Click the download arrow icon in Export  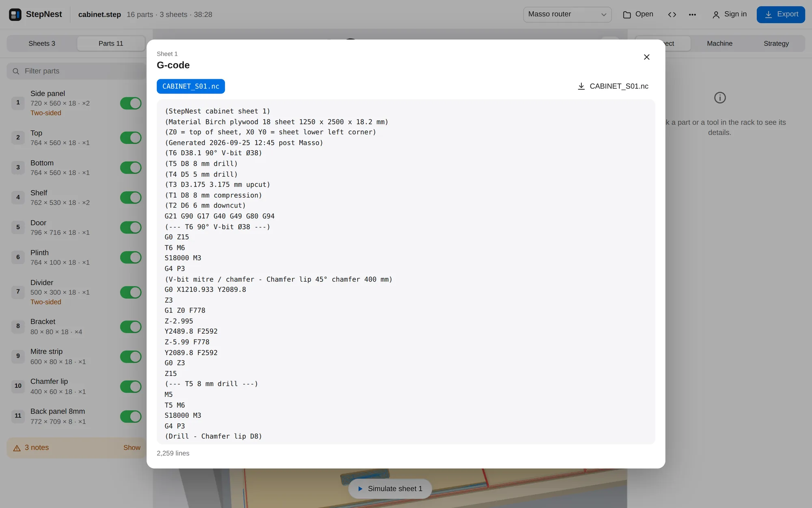(x=769, y=15)
